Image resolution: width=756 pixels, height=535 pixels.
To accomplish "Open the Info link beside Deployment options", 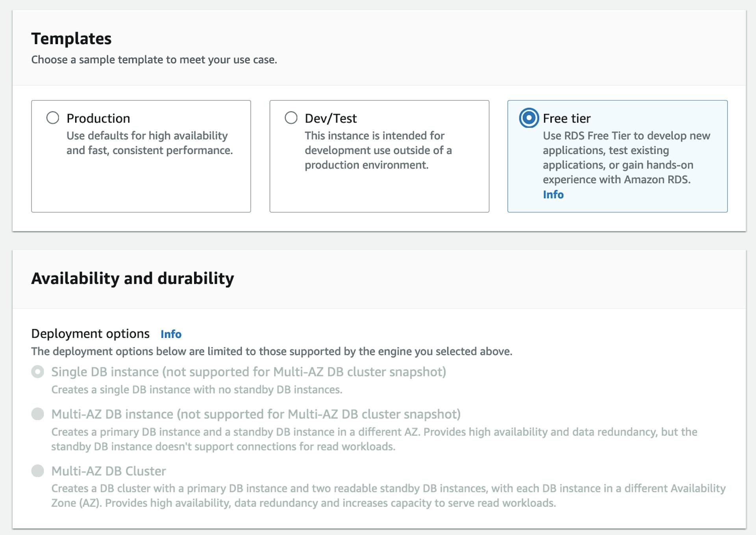I will pyautogui.click(x=170, y=334).
